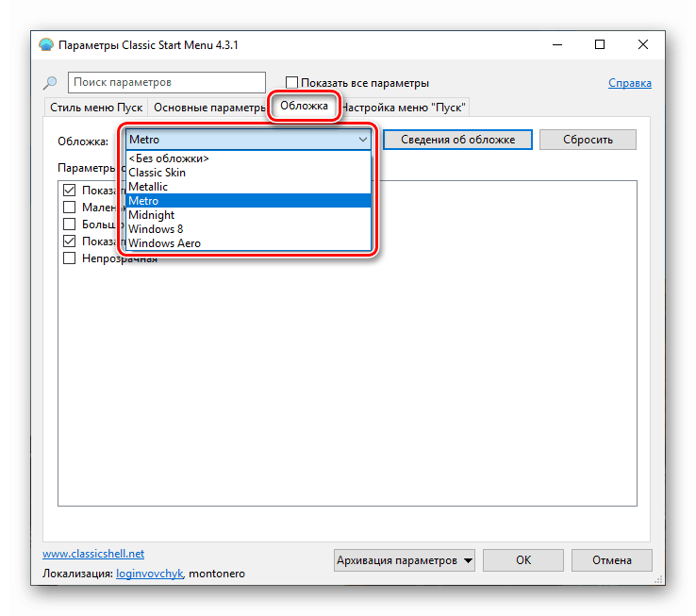Collapse the Metro skin combo box arrow

[363, 140]
